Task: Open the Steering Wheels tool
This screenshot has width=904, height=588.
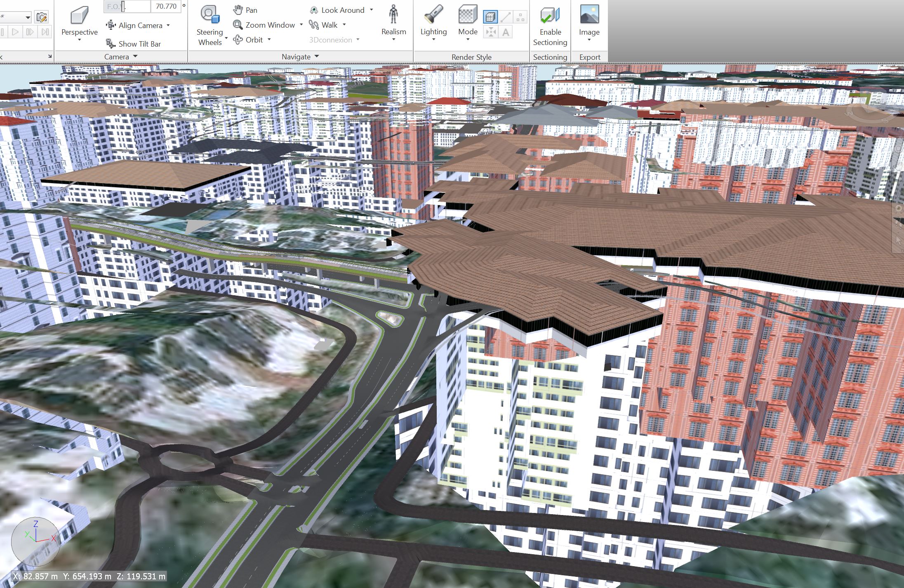Action: point(210,23)
